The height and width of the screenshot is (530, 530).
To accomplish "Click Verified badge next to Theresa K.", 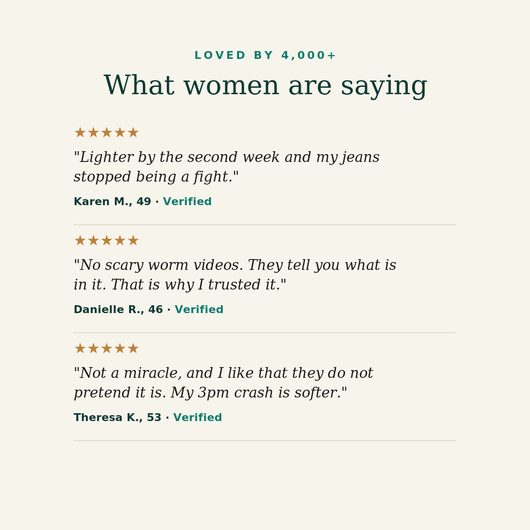I will pyautogui.click(x=198, y=417).
